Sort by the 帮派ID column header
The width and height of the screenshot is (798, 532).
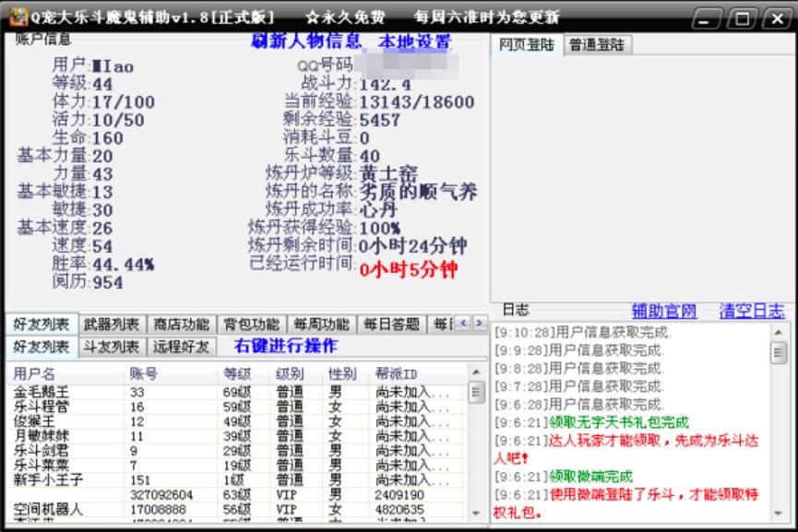click(418, 373)
